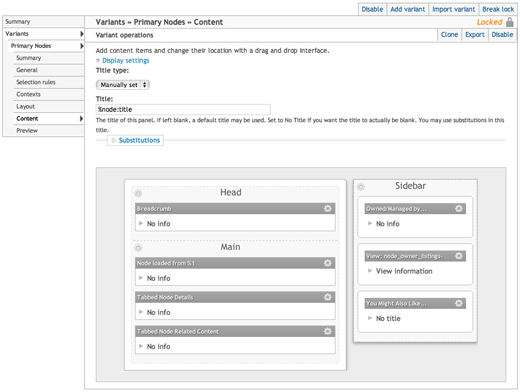This screenshot has width=520, height=392.
Task: Open Summary under Primary Nodes
Action: [49, 58]
